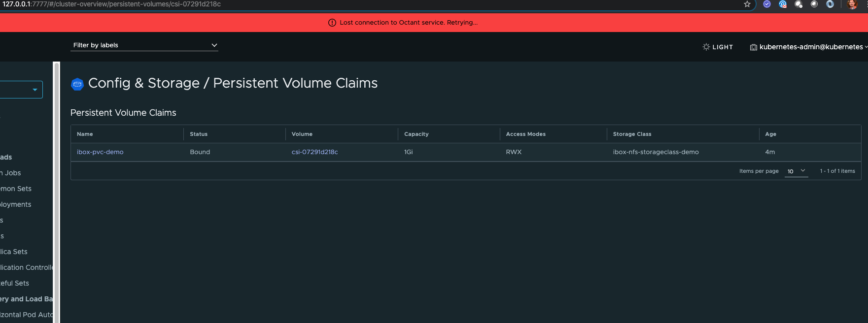Image resolution: width=868 pixels, height=323 pixels.
Task: Open the blue Gmail contact extension icon
Action: 783,4
